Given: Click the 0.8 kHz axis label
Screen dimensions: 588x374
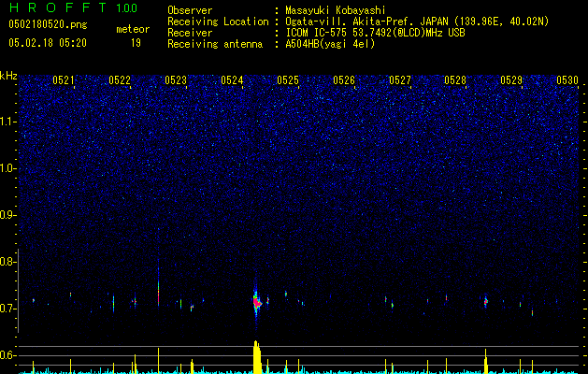Looking at the screenshot, I should tap(8, 262).
